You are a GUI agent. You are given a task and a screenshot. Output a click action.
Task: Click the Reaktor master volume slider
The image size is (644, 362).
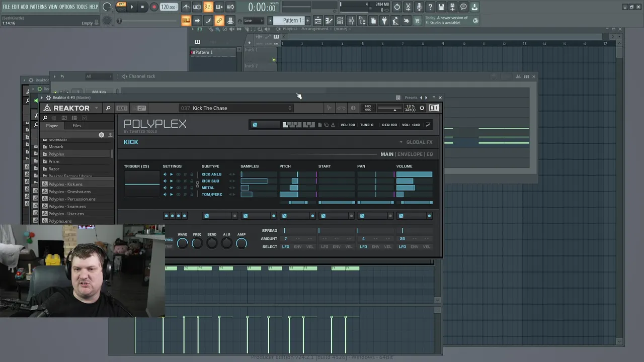pos(389,109)
